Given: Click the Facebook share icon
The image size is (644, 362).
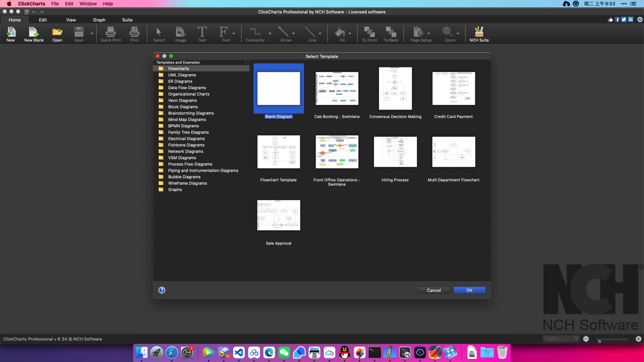Looking at the screenshot, I should [x=617, y=19].
